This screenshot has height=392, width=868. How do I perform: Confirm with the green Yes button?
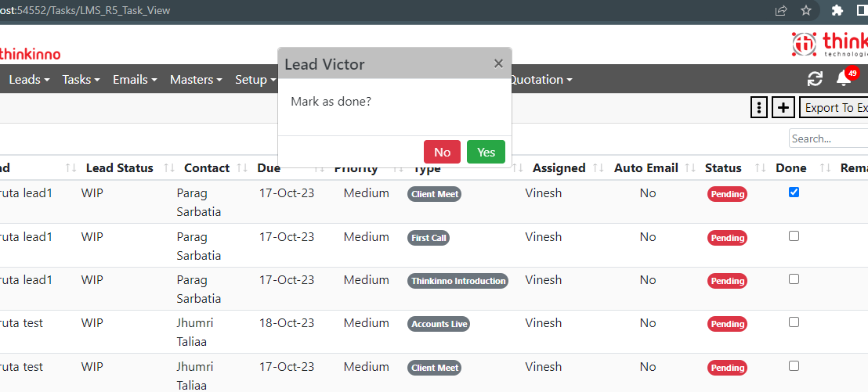click(x=486, y=152)
